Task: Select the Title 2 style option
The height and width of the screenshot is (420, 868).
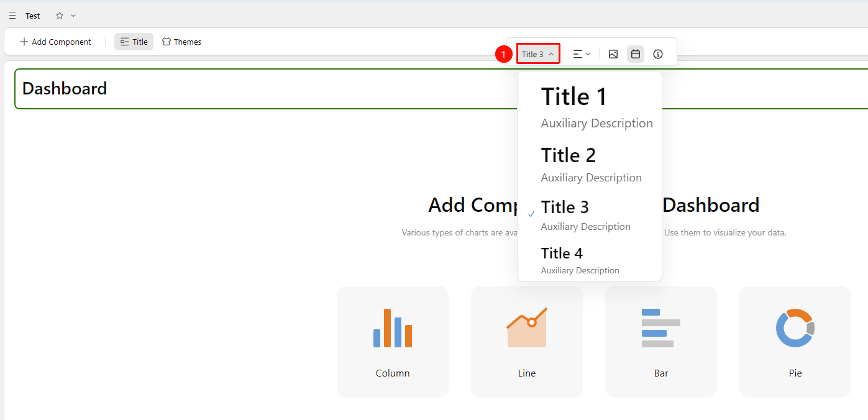Action: click(590, 164)
